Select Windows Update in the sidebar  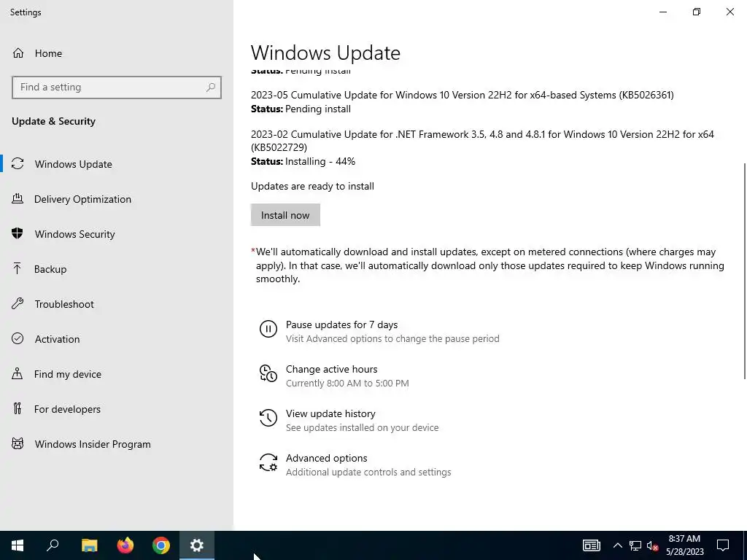pyautogui.click(x=117, y=164)
